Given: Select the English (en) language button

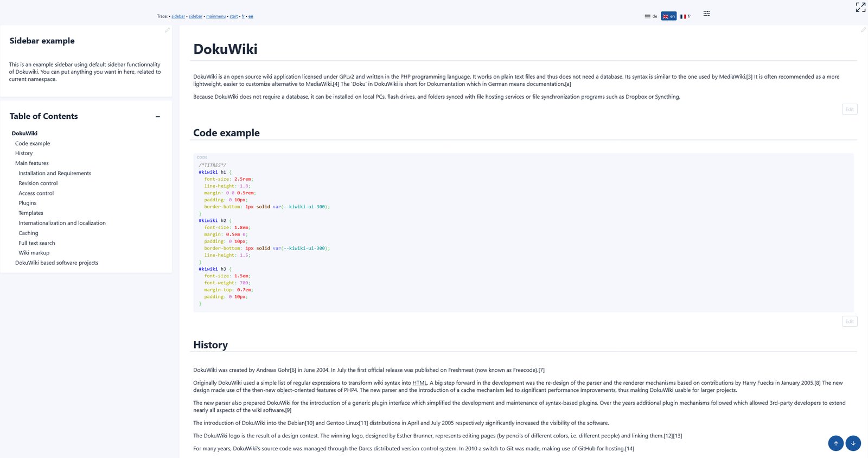Looking at the screenshot, I should click(x=668, y=16).
